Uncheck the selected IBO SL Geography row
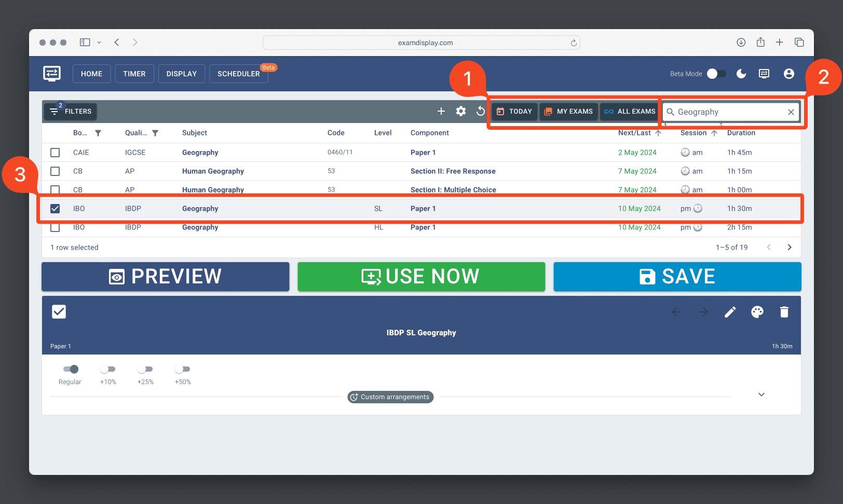 [x=55, y=208]
